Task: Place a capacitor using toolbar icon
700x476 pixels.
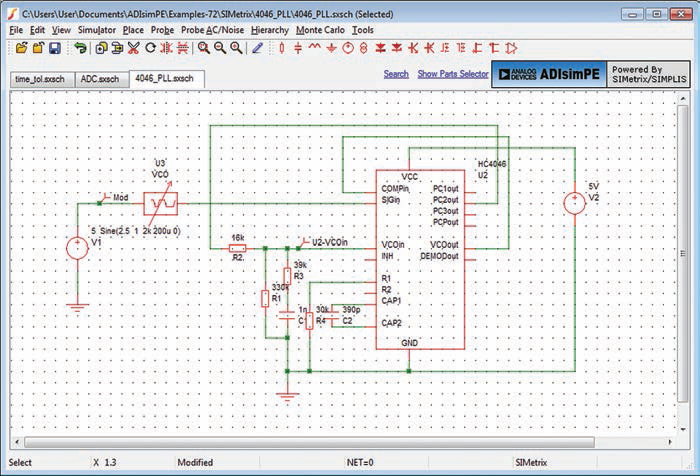Action: click(298, 48)
